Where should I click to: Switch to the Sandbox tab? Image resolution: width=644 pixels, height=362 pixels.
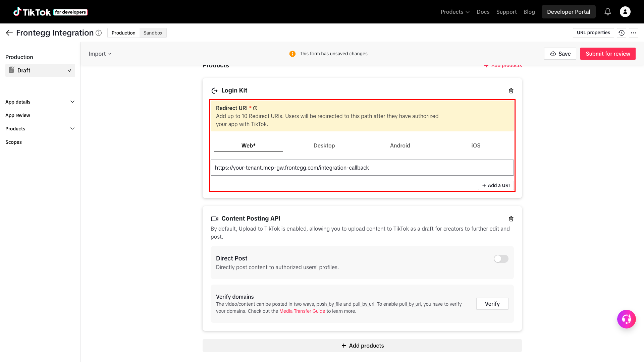[153, 33]
